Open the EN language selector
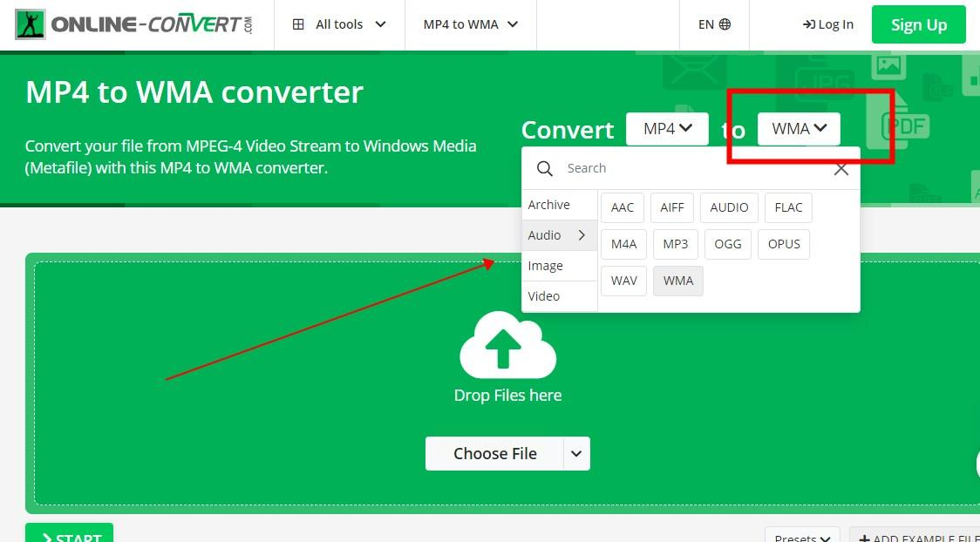This screenshot has width=980, height=542. click(x=714, y=24)
